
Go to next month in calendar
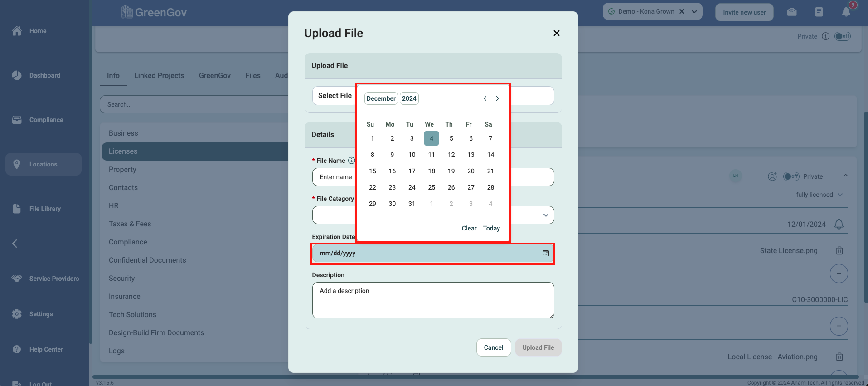(x=498, y=98)
